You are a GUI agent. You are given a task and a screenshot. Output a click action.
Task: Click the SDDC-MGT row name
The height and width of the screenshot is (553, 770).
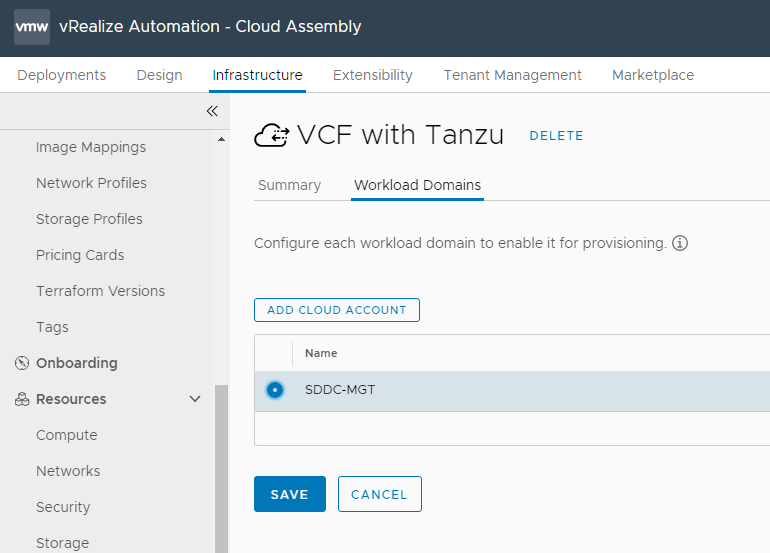coord(340,390)
